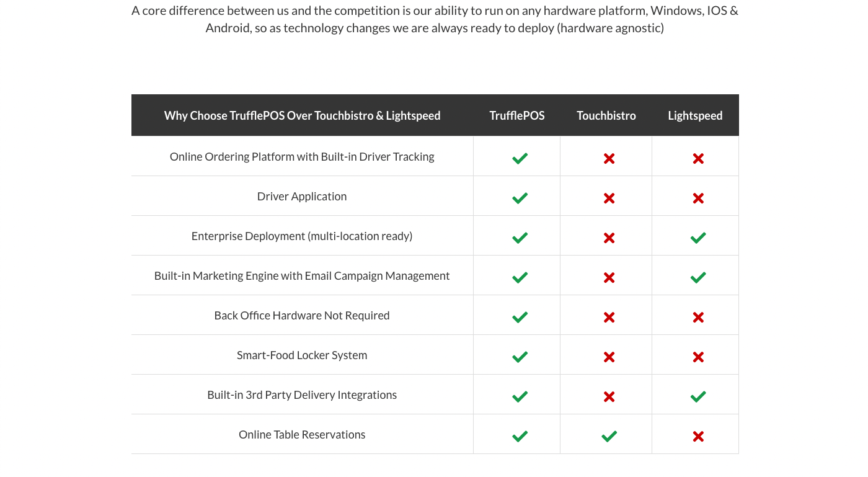Click the hardware agnostic intro paragraph

click(x=435, y=19)
